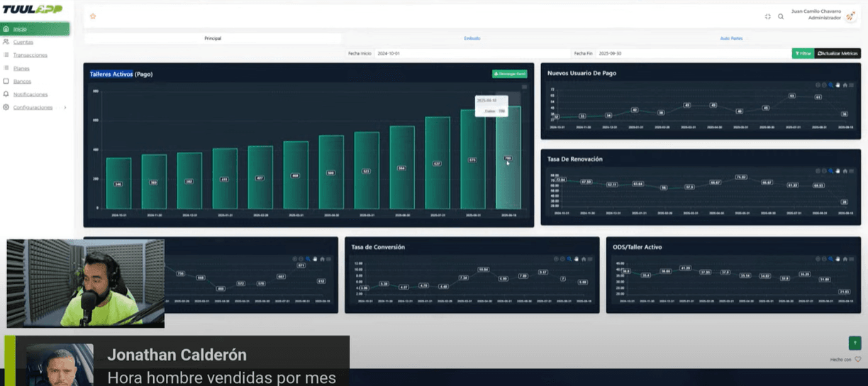The height and width of the screenshot is (386, 868).
Task: Open Cuentas in the sidebar
Action: pyautogui.click(x=23, y=42)
